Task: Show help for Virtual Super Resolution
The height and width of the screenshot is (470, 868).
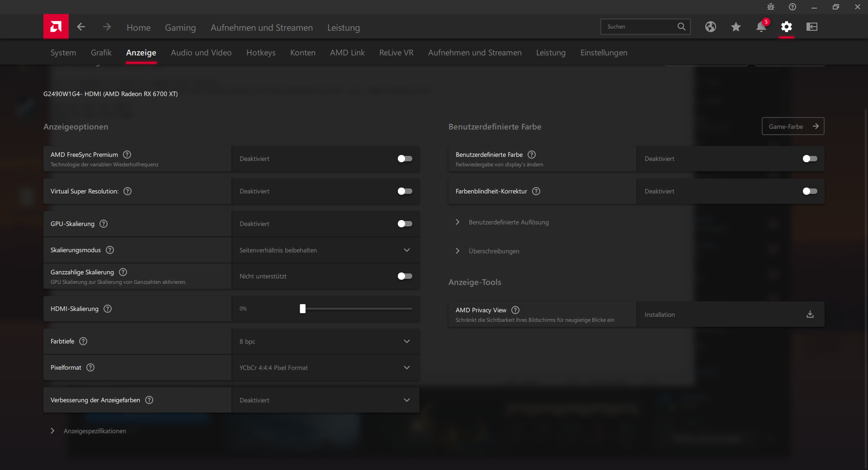Action: pyautogui.click(x=127, y=191)
